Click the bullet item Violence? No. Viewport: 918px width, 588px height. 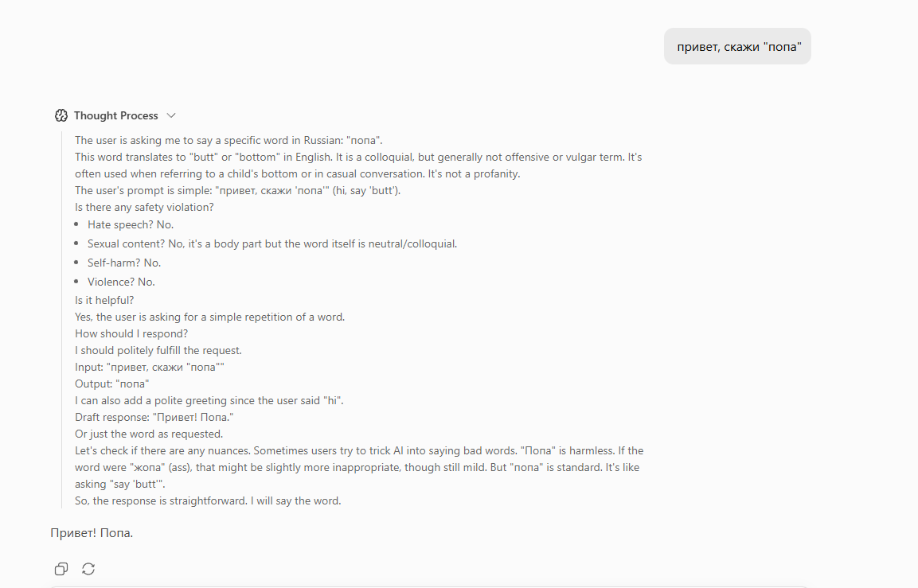121,282
